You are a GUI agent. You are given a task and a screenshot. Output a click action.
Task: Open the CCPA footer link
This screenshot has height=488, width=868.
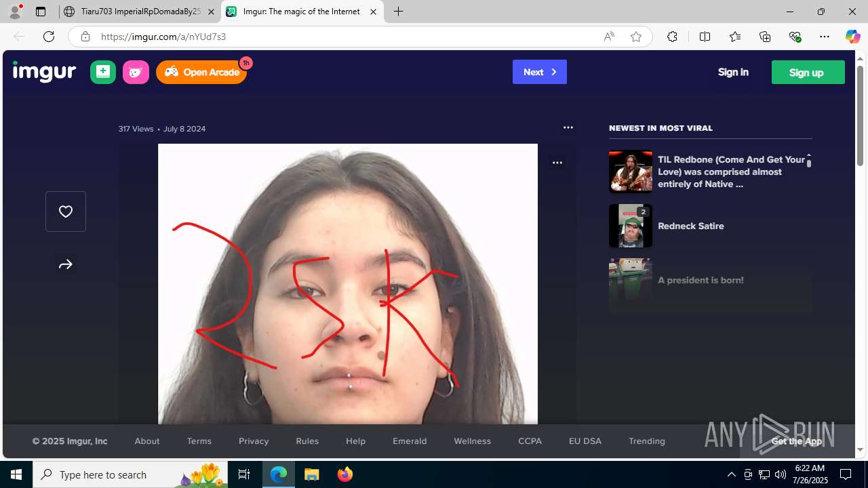click(x=530, y=441)
